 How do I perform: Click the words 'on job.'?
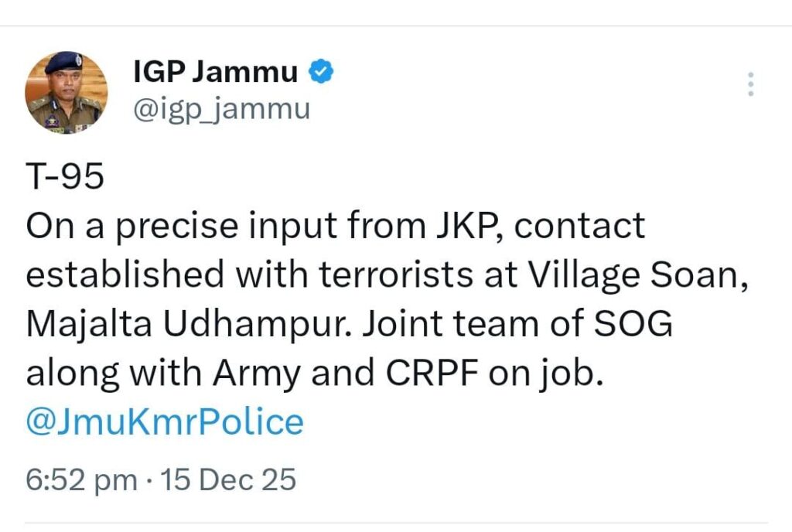tap(545, 374)
